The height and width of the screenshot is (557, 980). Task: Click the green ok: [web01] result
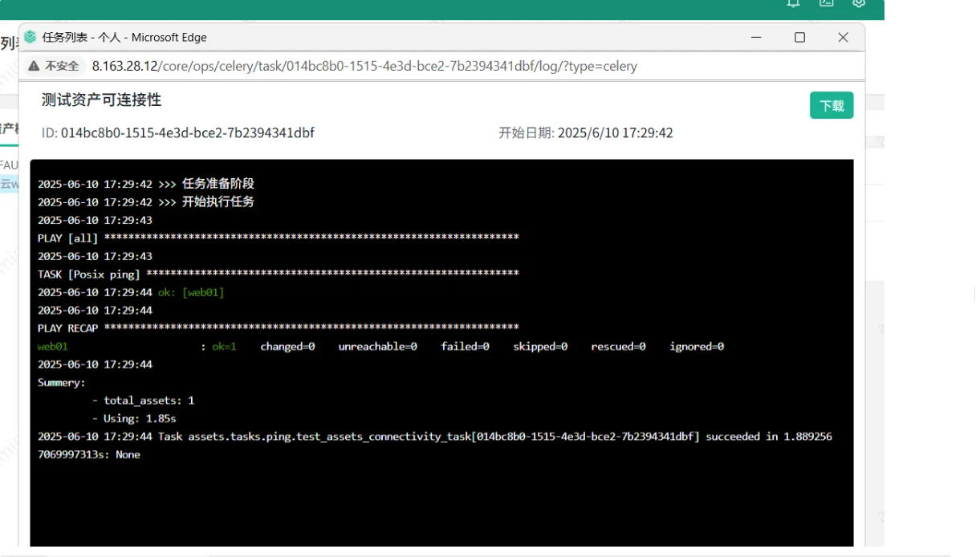(x=191, y=292)
